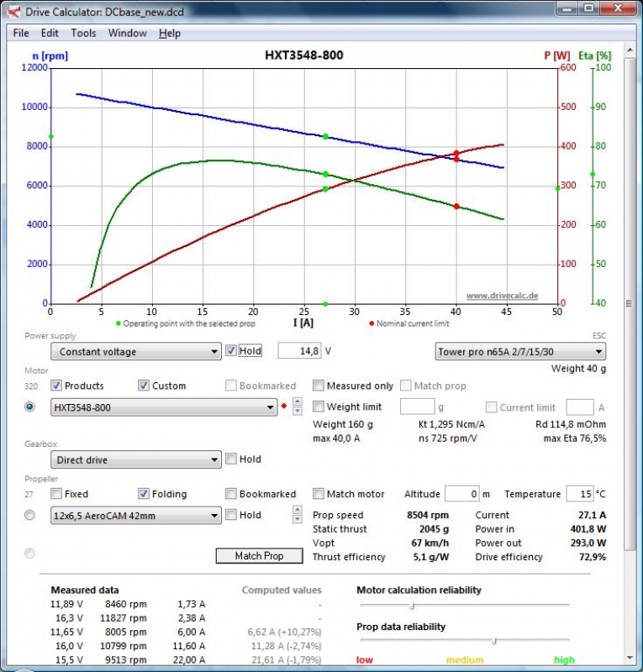Click the Prop data reliability slider
This screenshot has width=643, height=672.
click(493, 641)
